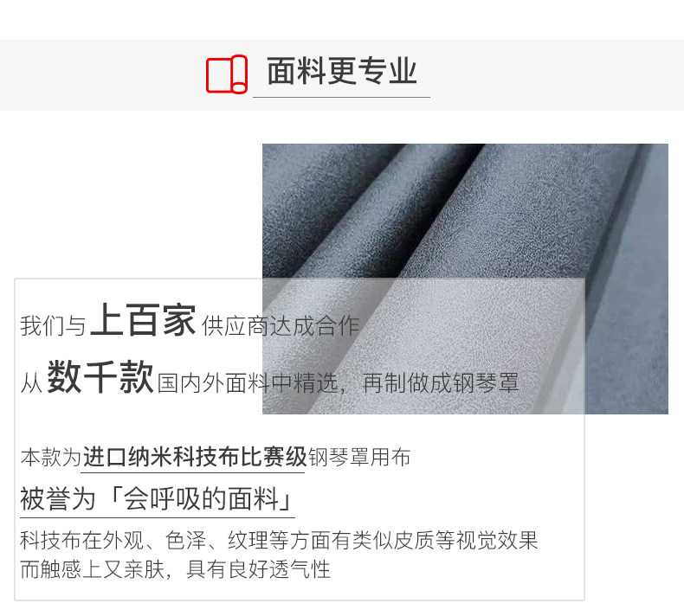Image resolution: width=684 pixels, height=616 pixels.
Task: Click the light gray header banner
Action: pyautogui.click(x=342, y=75)
